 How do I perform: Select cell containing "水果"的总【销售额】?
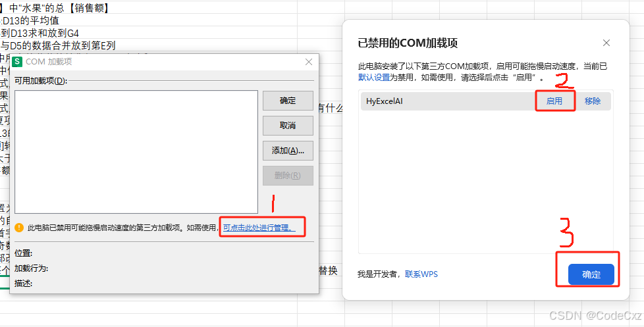tap(55, 7)
